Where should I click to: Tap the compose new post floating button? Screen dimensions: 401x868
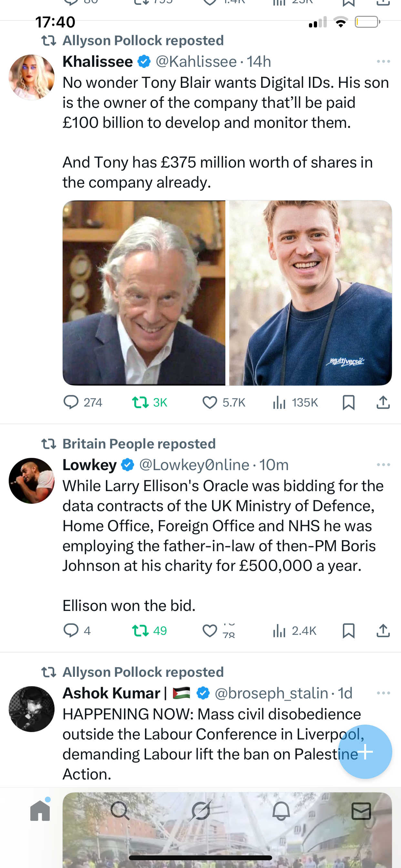365,751
